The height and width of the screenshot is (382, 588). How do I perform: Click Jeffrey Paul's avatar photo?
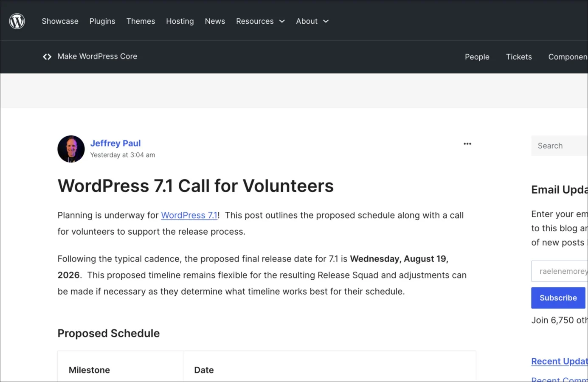(x=71, y=149)
